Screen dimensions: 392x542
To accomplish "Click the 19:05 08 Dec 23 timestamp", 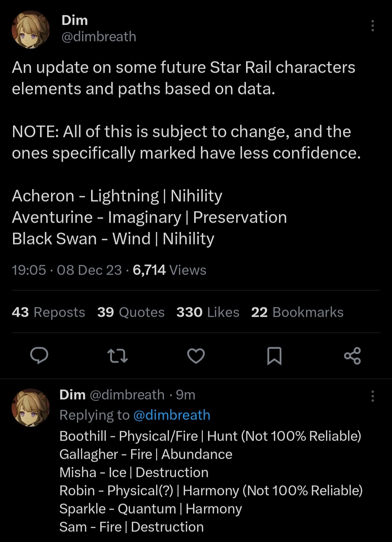I will [66, 270].
